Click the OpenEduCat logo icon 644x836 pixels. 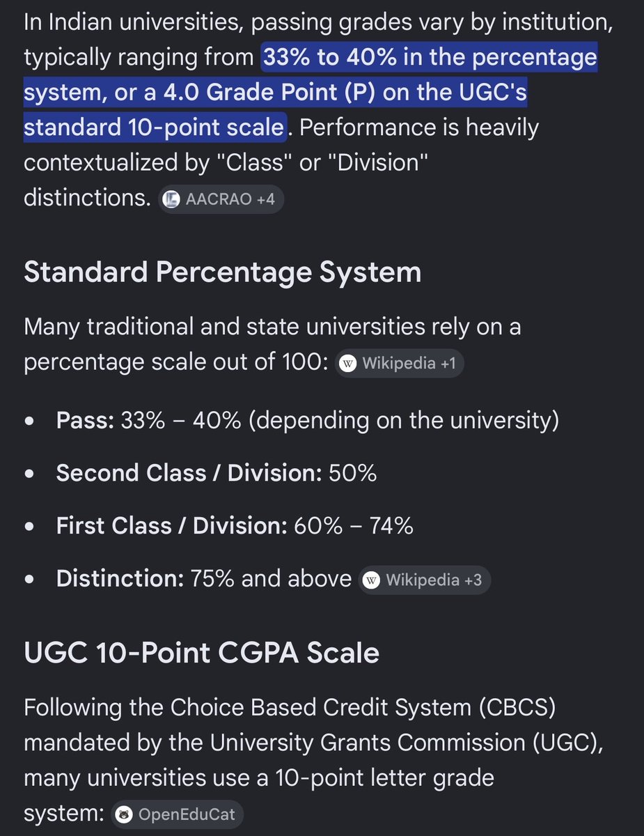(125, 814)
